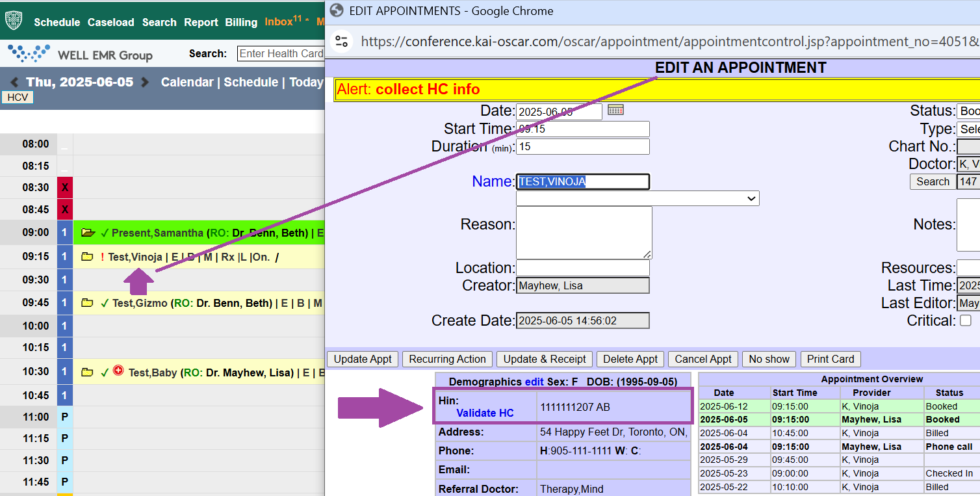Click the Validate HC link
The image size is (980, 496).
(x=485, y=413)
